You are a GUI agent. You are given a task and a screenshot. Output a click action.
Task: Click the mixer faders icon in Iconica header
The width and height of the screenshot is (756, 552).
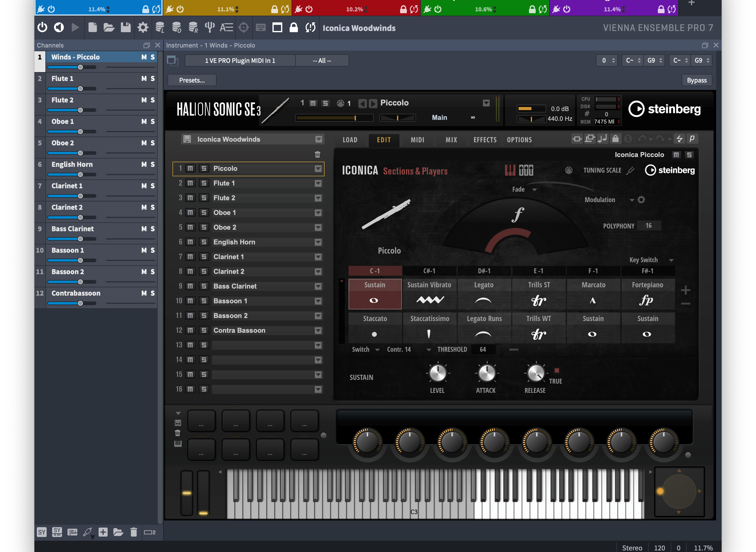coord(526,171)
